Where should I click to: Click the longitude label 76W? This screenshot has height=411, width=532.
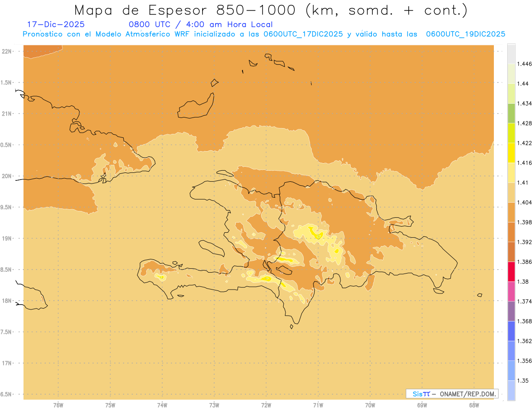(58, 406)
